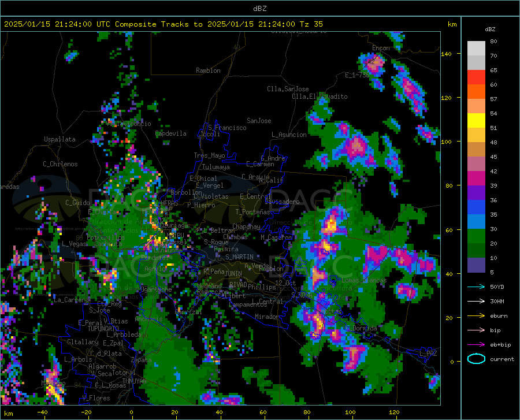Click the Capdevila place label

tap(171, 133)
